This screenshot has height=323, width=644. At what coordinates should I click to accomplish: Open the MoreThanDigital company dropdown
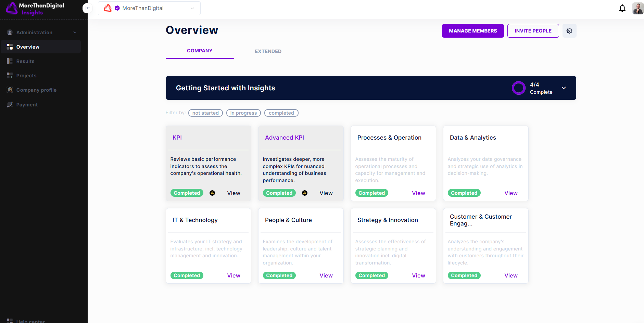[149, 8]
